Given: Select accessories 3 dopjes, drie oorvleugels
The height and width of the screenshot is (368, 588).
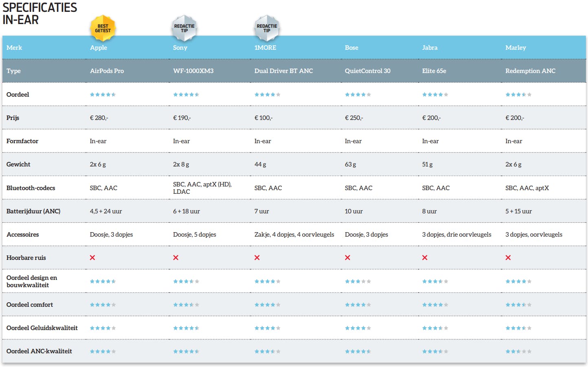Looking at the screenshot, I should [457, 235].
